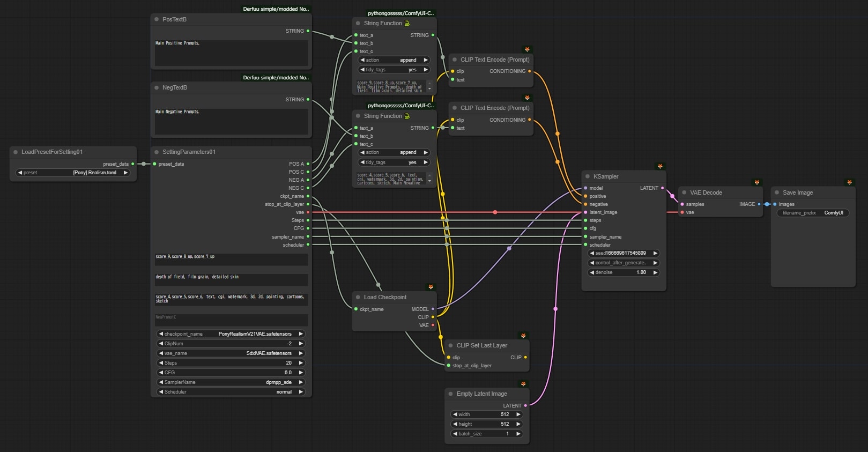Viewport: 868px width, 452px height.
Task: Click 'Derfuu simple/modded No..' badge above PosTextB
Action: pyautogui.click(x=276, y=9)
